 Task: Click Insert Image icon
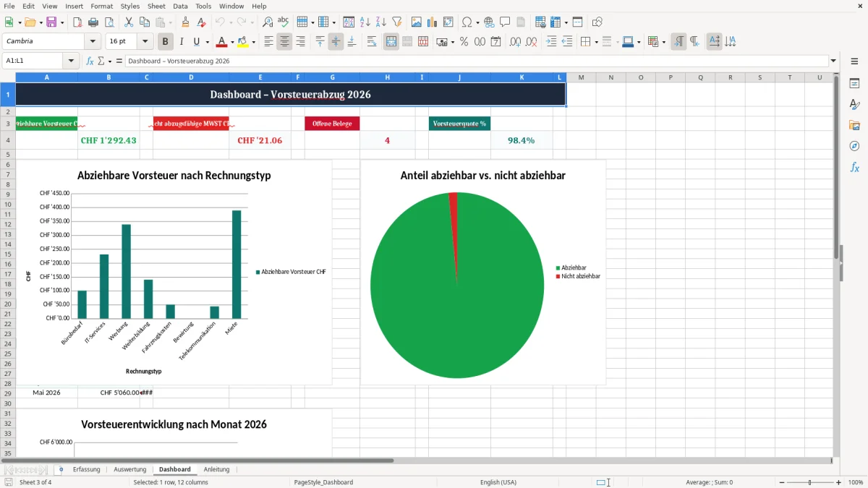[417, 22]
